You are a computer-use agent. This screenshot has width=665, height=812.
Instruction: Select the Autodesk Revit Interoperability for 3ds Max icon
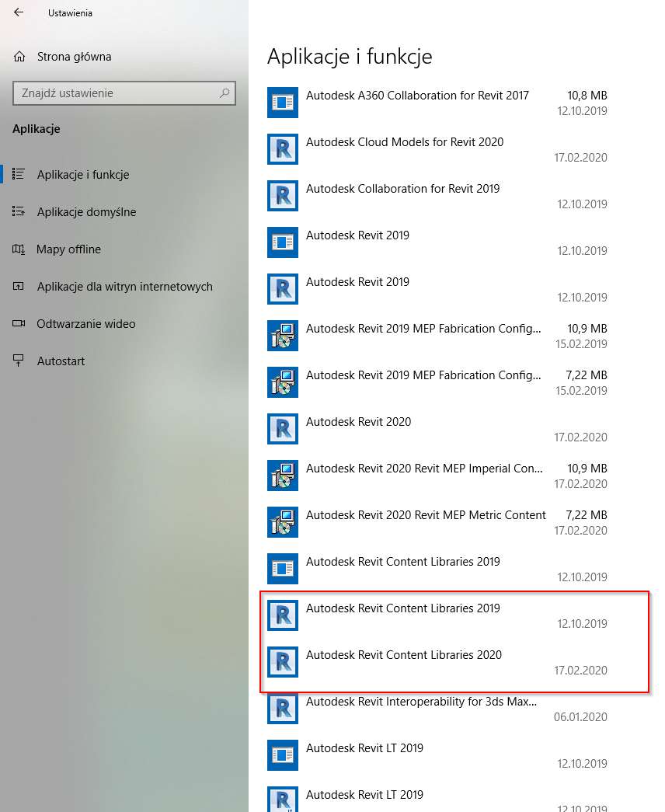pyautogui.click(x=283, y=709)
